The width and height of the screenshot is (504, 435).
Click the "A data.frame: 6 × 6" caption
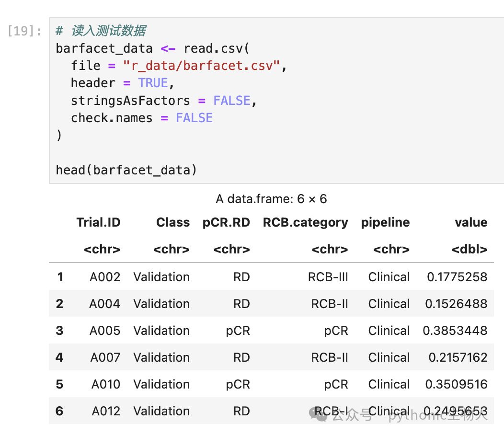pyautogui.click(x=271, y=199)
